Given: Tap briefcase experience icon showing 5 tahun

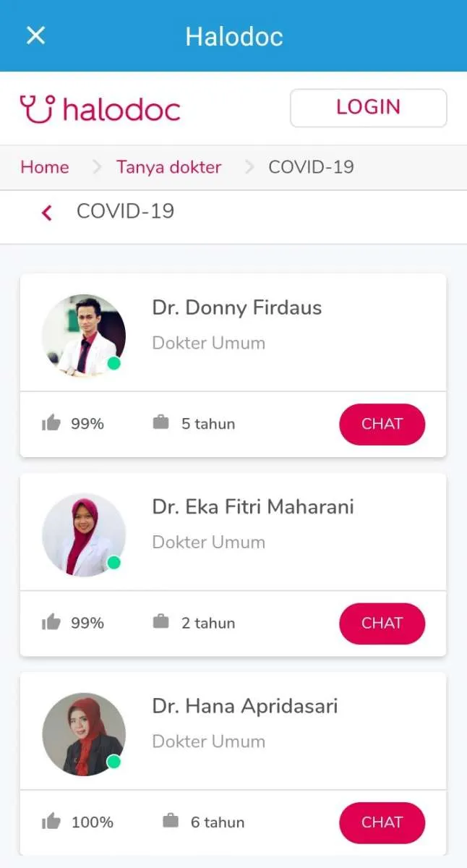Looking at the screenshot, I should pyautogui.click(x=160, y=422).
